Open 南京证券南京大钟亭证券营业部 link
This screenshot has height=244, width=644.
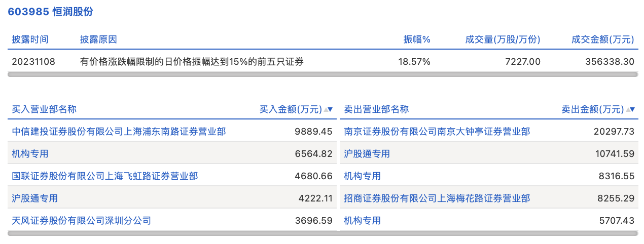(x=437, y=132)
